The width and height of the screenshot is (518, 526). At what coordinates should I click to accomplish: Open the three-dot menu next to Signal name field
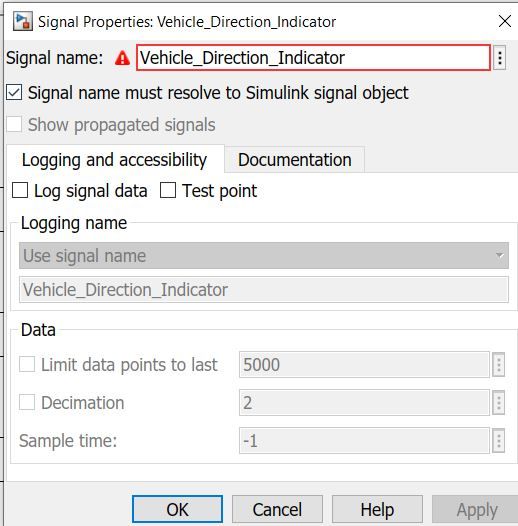coord(500,58)
